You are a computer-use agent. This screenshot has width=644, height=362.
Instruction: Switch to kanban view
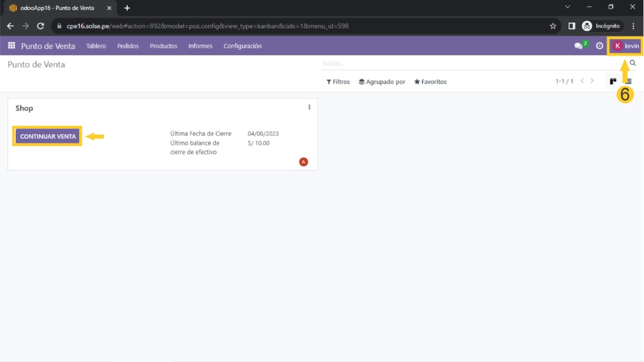click(613, 82)
